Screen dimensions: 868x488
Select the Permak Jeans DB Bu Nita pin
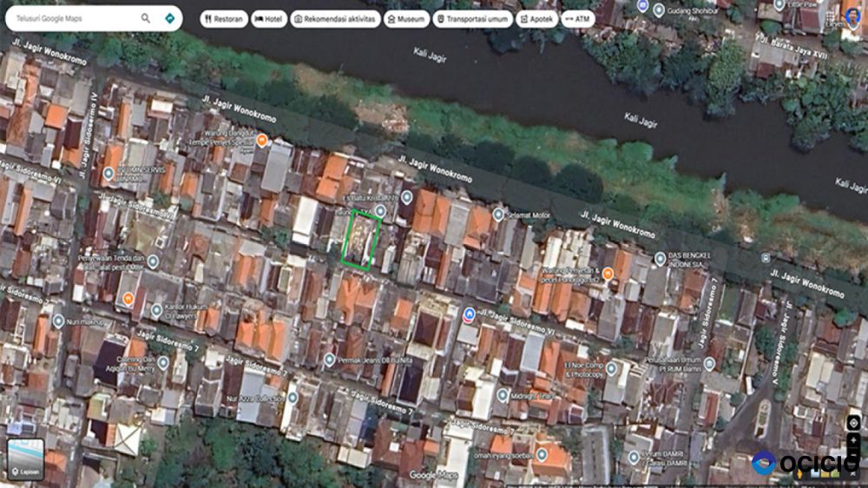point(329,359)
